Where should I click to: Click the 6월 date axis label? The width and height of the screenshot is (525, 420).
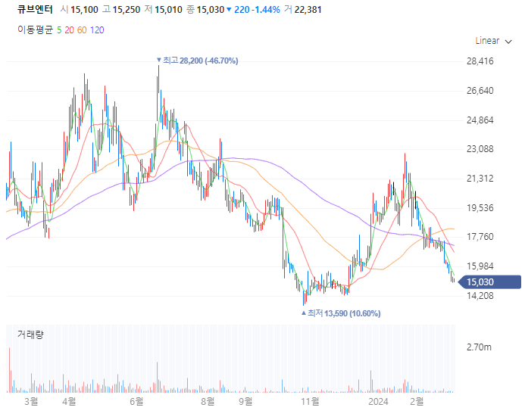[x=136, y=401]
